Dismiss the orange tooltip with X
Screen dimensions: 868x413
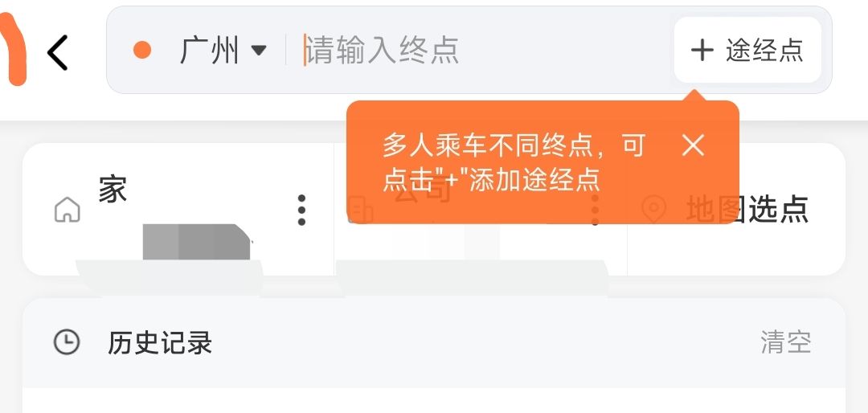pyautogui.click(x=693, y=145)
